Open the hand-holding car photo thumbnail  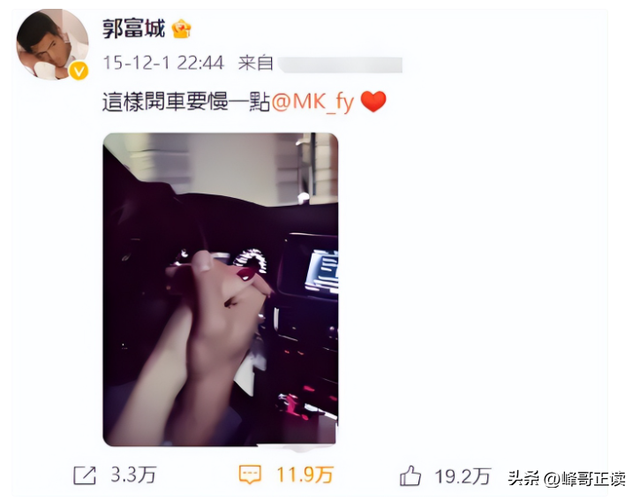[x=220, y=289]
